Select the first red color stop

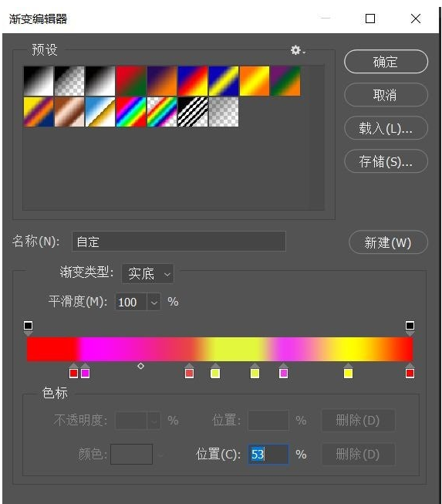73,370
